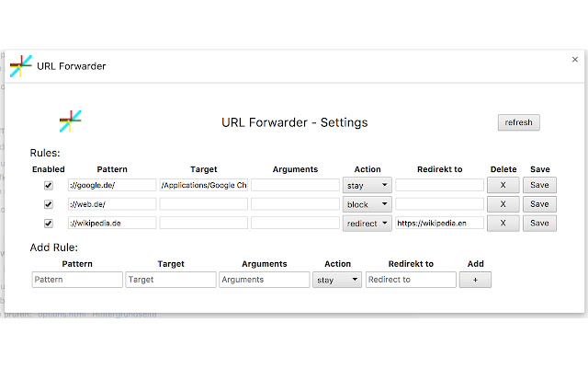Open the 'stay' action dropdown for google.de

(x=367, y=185)
